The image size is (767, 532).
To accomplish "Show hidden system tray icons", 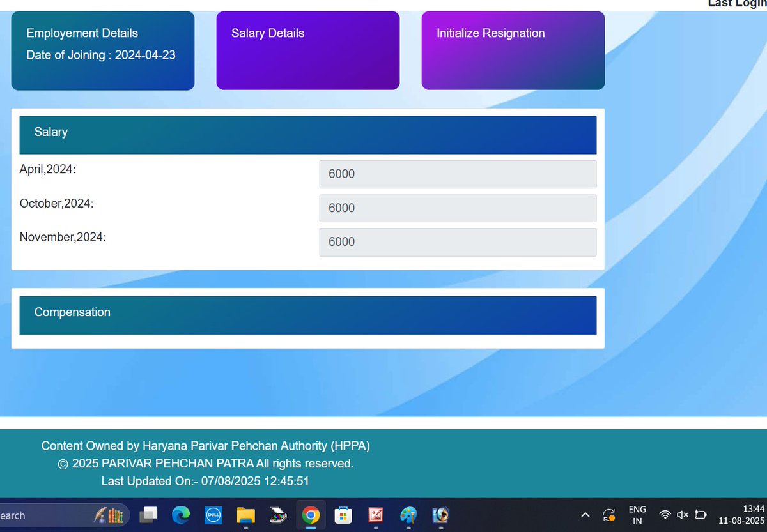I will coord(585,515).
